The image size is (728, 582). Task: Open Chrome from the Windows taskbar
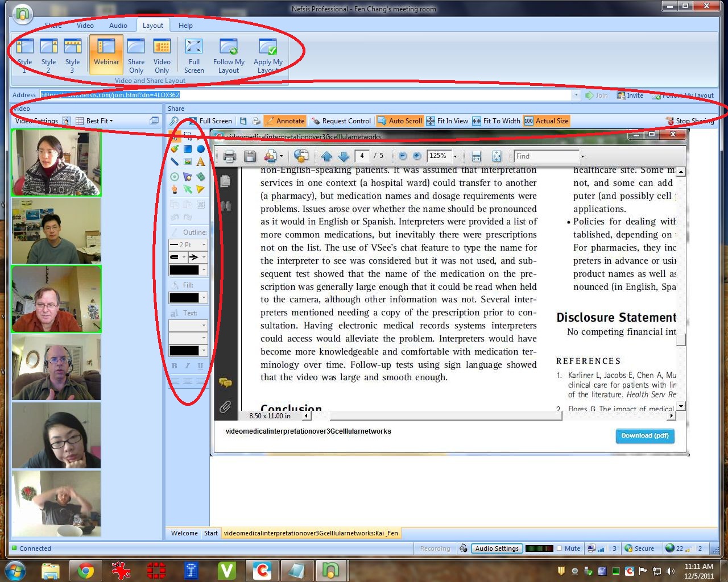(x=86, y=570)
